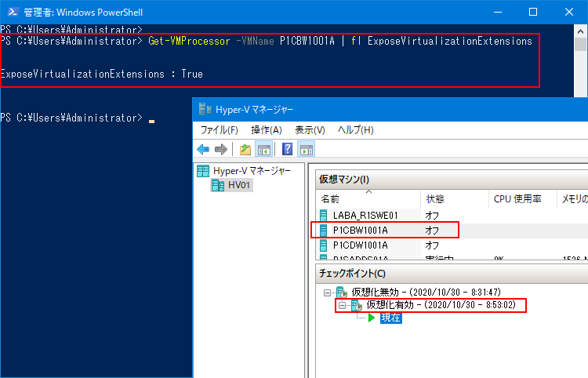Screen dimensions: 588x378
Task: Open the ヘルプ(H) menu
Action: pos(355,130)
